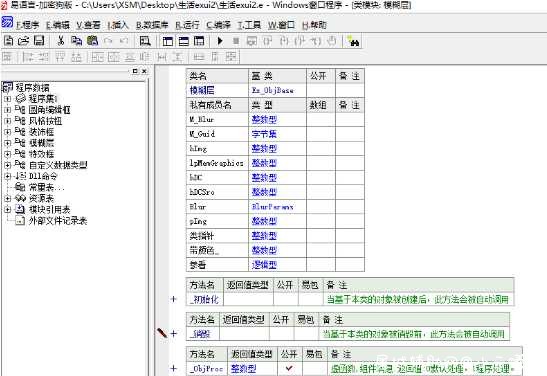Click the 程序数据 root icon
The height and width of the screenshot is (376, 547).
(8, 87)
